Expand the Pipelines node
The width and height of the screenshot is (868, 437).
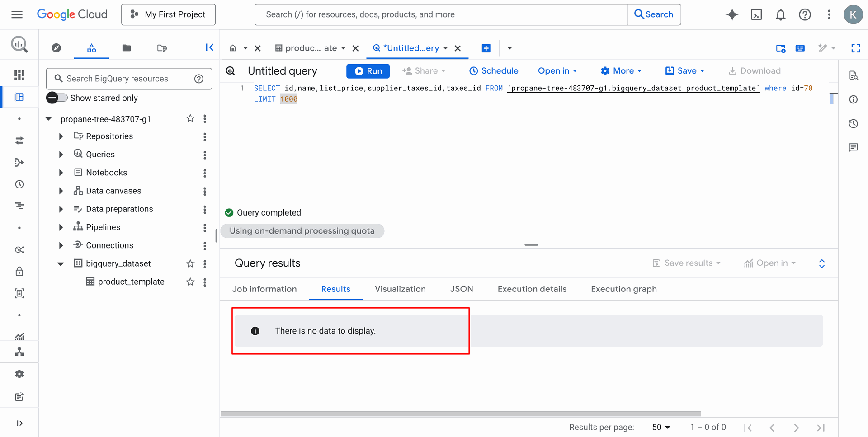[x=61, y=227]
